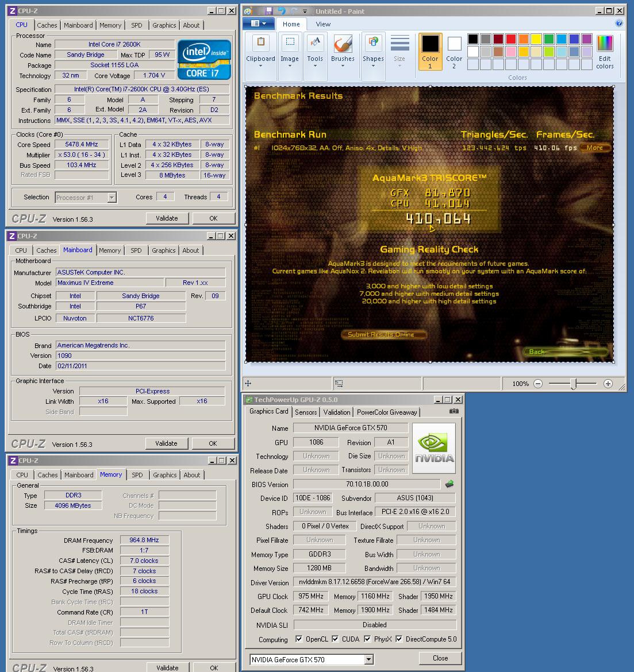
Task: Click the GPU-Z camera screenshot icon
Action: 454,411
